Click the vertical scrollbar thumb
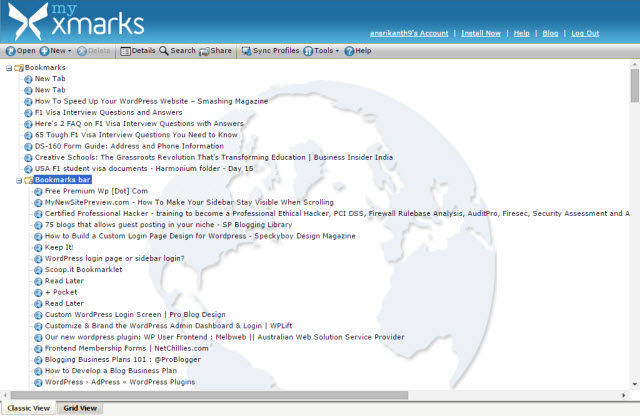This screenshot has height=416, width=640. 635,86
